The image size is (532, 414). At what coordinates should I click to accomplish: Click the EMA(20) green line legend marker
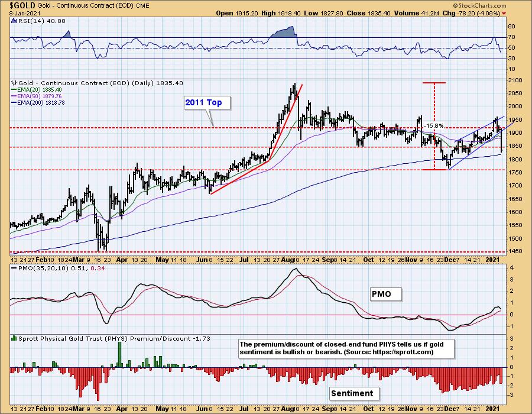pos(14,90)
